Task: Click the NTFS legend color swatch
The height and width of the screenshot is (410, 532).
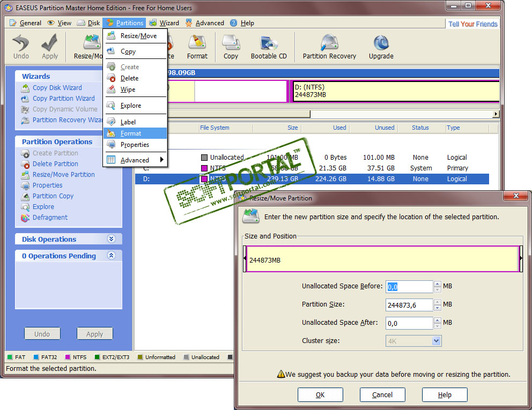Action: [68, 357]
